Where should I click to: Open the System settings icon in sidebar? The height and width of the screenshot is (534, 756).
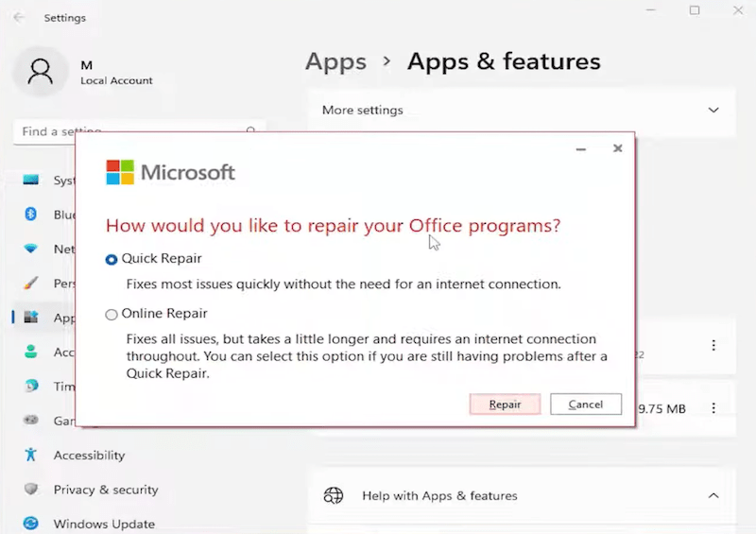click(31, 180)
